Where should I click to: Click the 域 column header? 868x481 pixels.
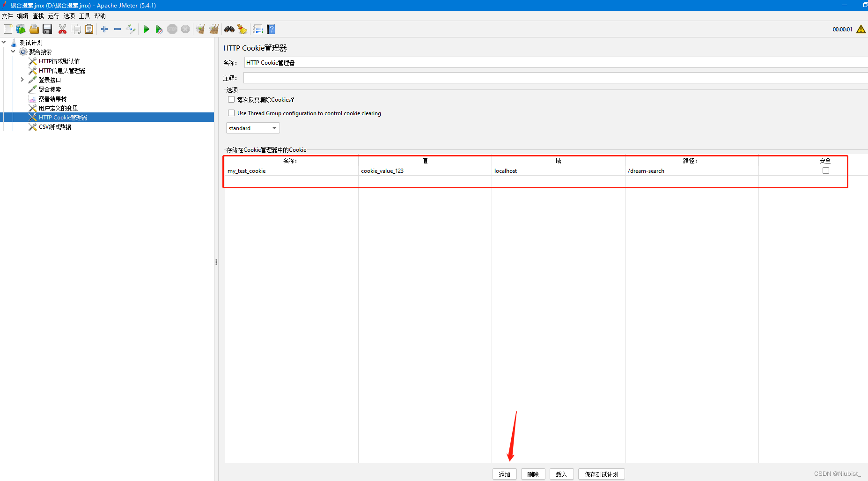[559, 161]
